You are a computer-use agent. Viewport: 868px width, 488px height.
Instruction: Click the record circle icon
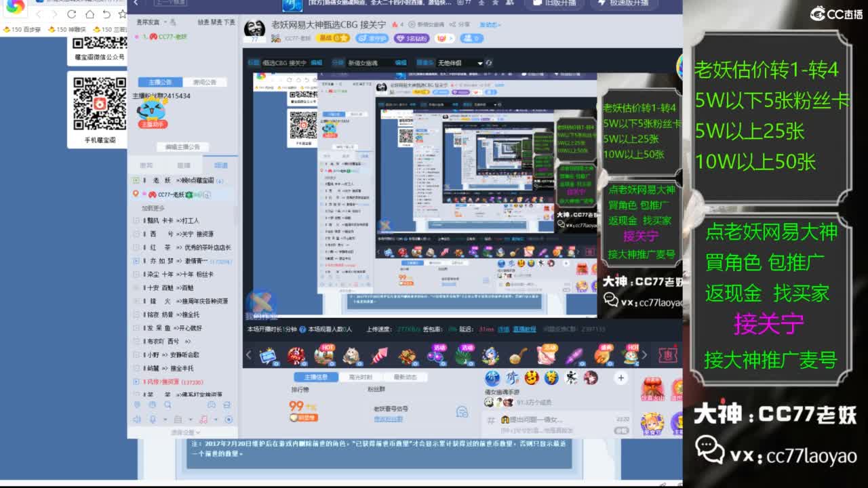tap(229, 420)
